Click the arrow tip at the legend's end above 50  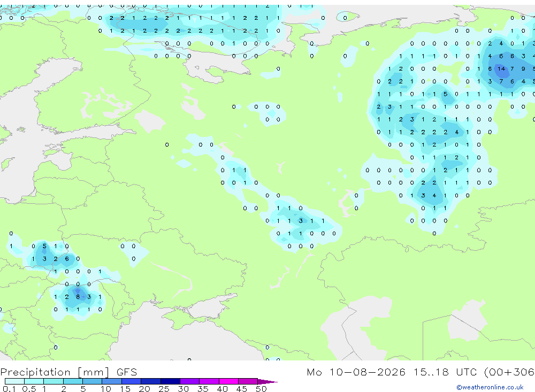(x=267, y=382)
